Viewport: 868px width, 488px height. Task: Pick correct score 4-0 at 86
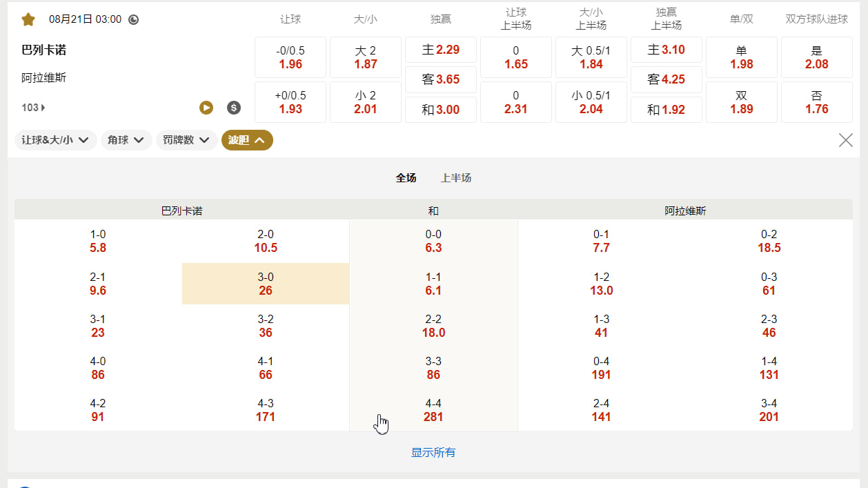pos(98,368)
